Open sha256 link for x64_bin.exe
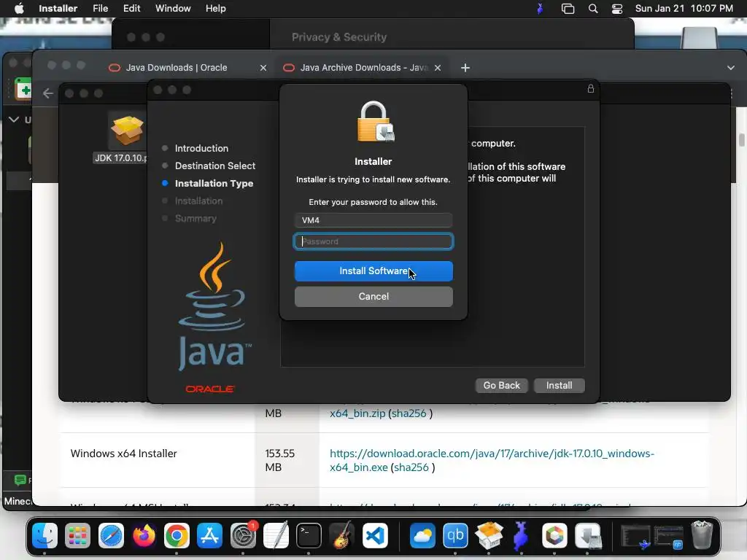This screenshot has height=560, width=747. point(411,467)
